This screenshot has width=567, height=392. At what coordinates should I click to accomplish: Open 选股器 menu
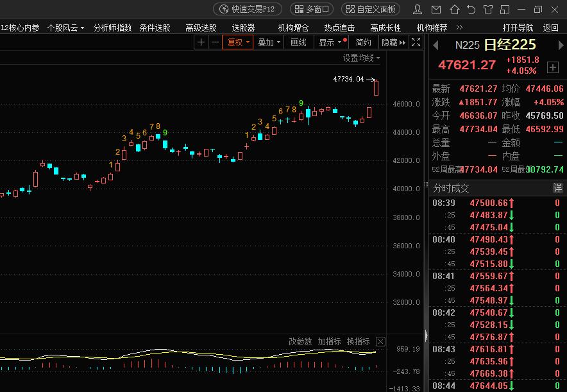(x=243, y=28)
